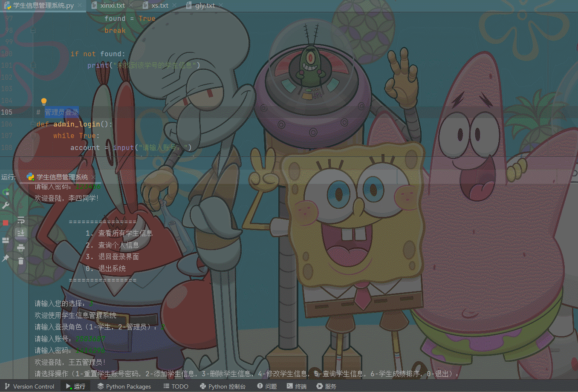
Task: Click the print("未找到该学号的学生信息") line
Action: (x=144, y=65)
